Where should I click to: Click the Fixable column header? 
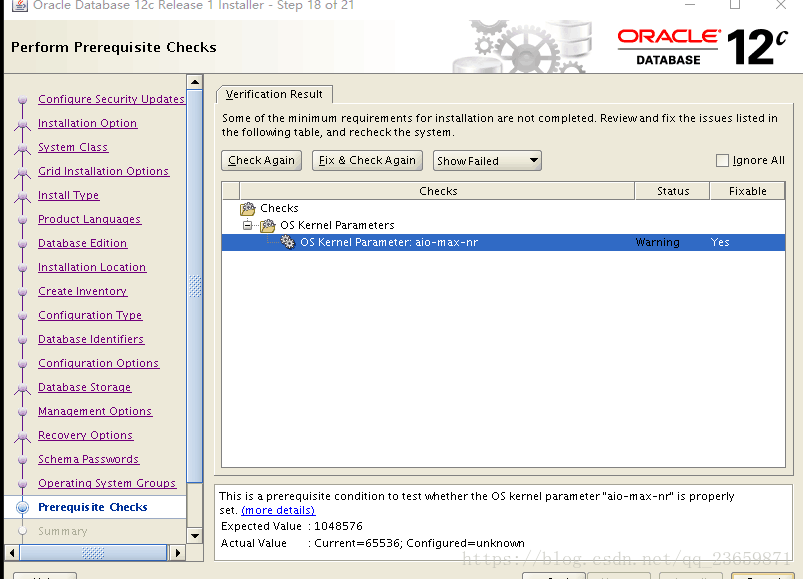[x=747, y=191]
